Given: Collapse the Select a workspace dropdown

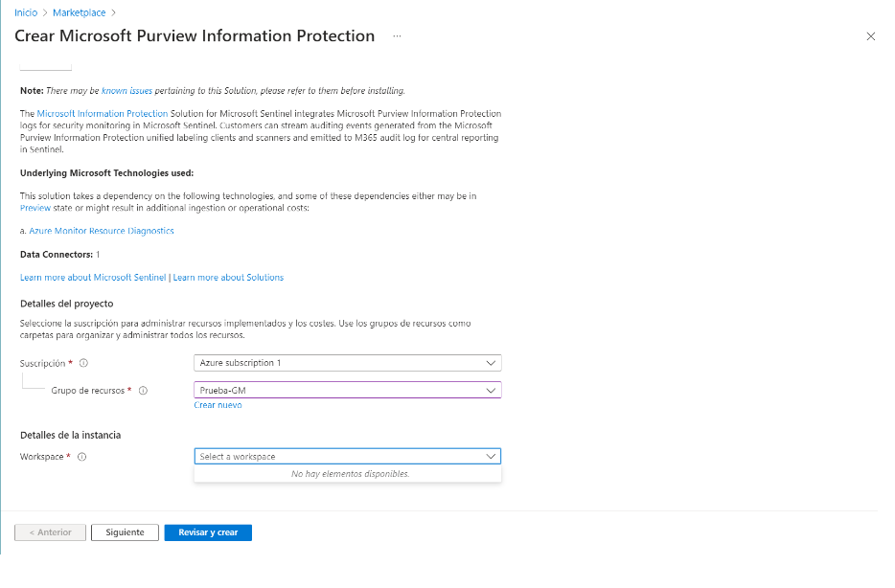Looking at the screenshot, I should [x=348, y=456].
